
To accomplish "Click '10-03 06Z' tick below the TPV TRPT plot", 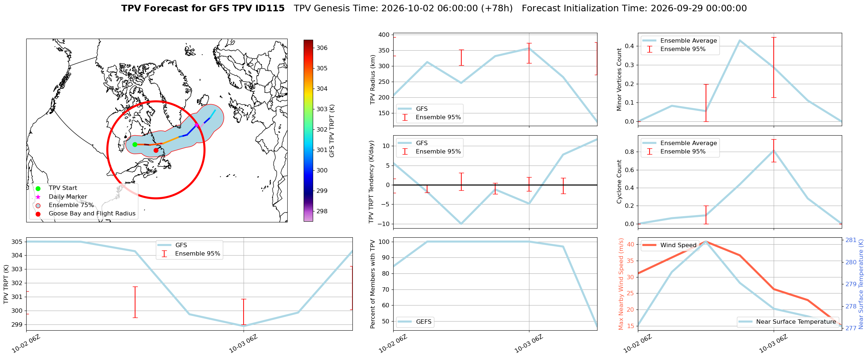I will [x=244, y=343].
